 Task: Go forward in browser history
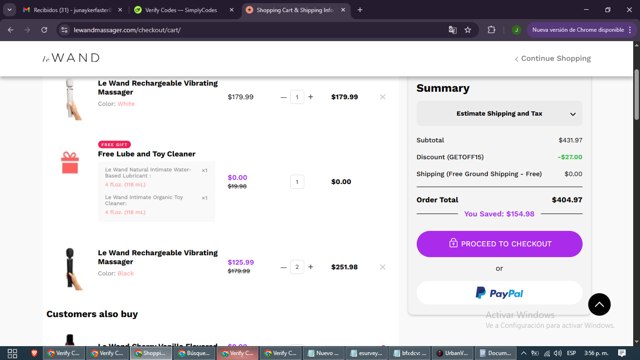click(27, 30)
